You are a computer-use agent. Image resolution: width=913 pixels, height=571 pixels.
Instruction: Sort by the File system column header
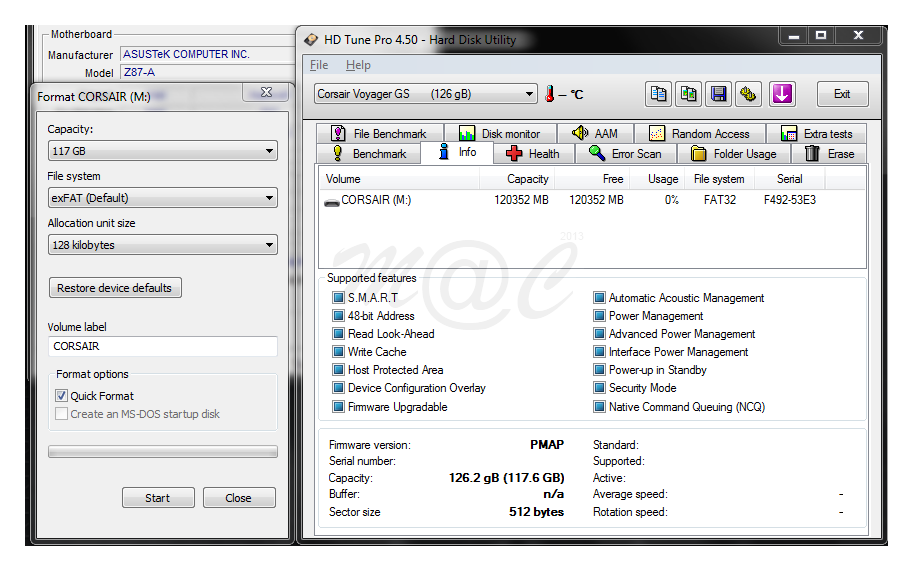point(720,179)
